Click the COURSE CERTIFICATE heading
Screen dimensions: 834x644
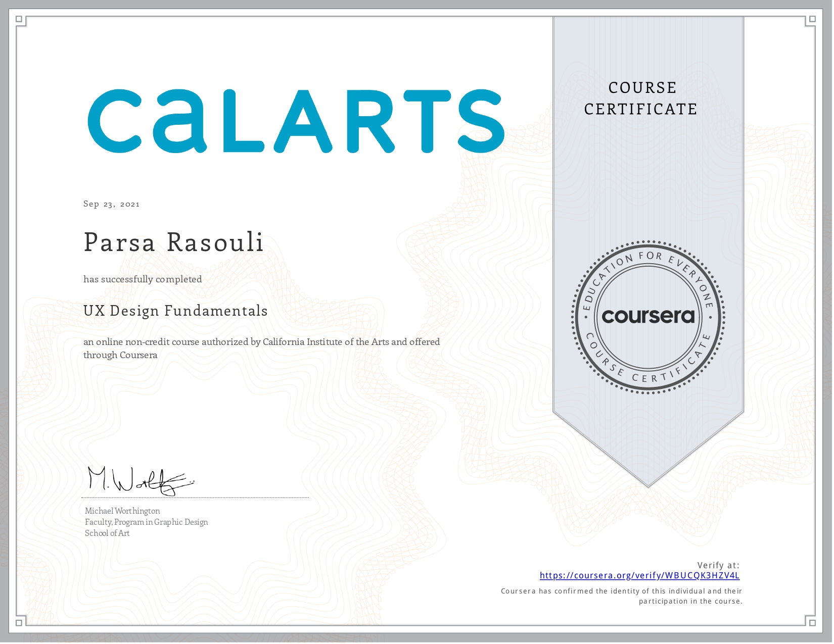click(641, 98)
